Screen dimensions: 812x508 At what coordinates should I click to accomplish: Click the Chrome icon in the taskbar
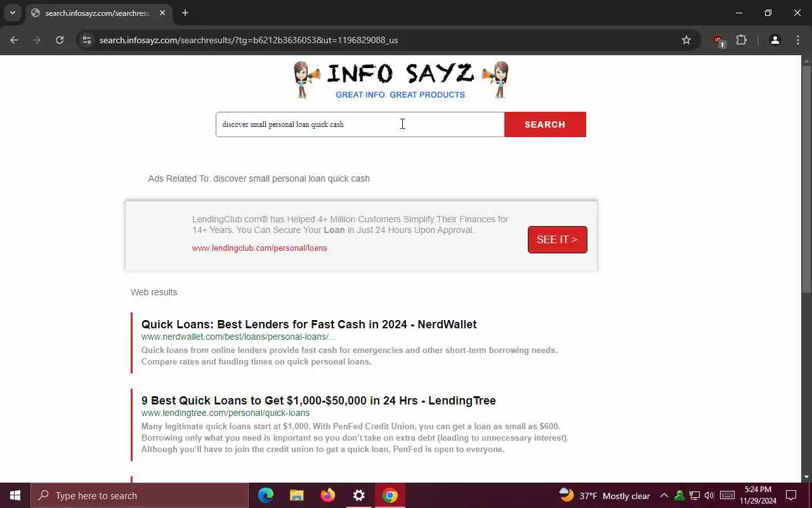click(x=390, y=495)
